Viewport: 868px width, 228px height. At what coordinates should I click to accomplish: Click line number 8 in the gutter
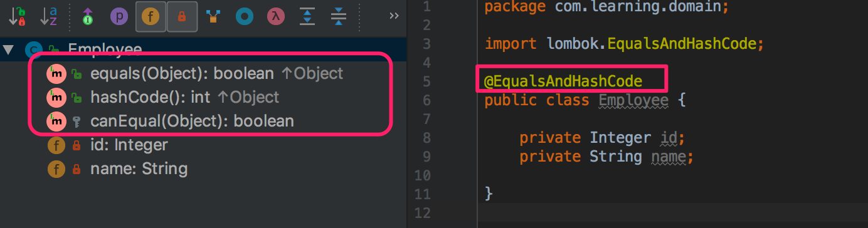point(426,138)
